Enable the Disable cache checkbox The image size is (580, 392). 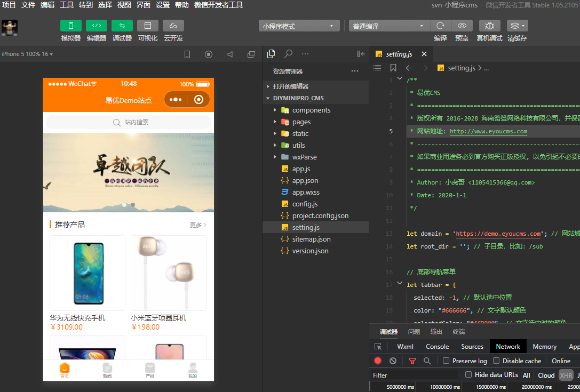[x=496, y=361]
